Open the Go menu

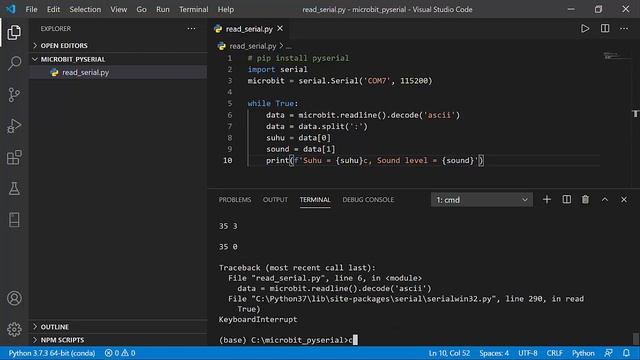[141, 9]
